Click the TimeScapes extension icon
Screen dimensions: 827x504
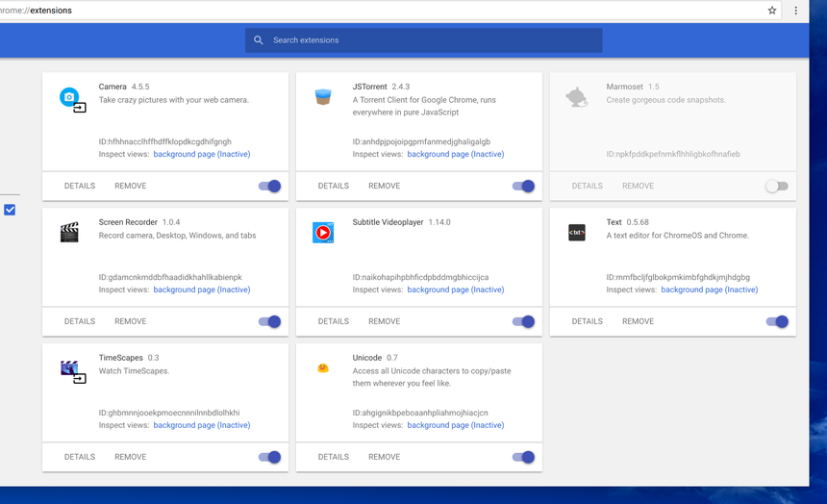(73, 371)
